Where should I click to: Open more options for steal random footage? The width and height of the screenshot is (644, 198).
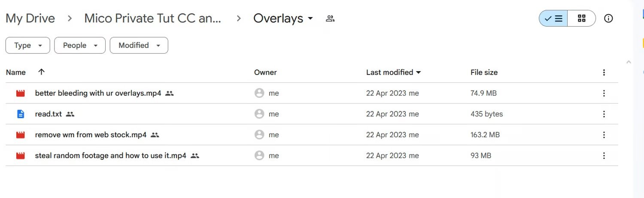coord(604,156)
